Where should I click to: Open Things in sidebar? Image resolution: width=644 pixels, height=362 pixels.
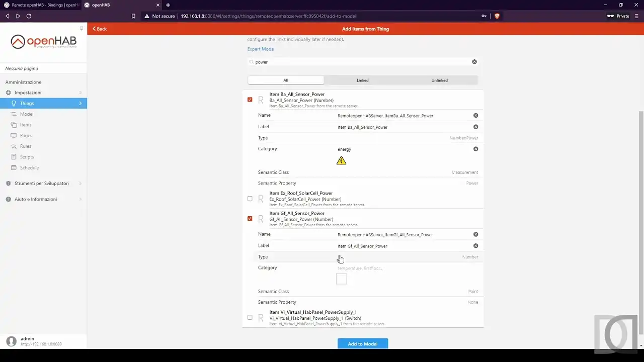tap(43, 103)
